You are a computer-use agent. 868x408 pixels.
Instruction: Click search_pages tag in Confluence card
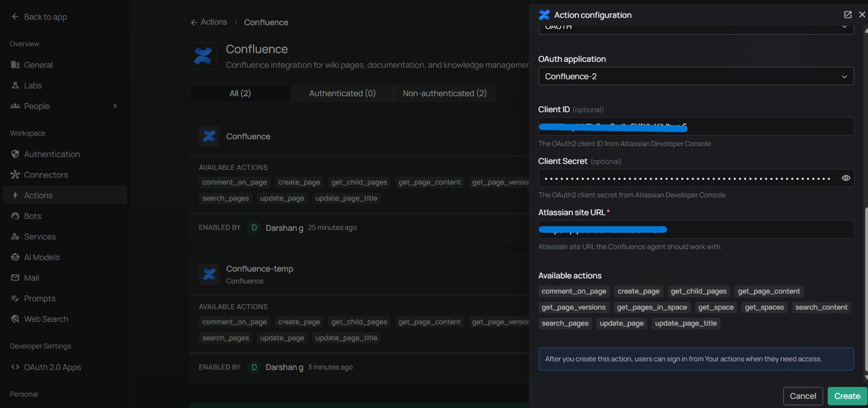point(225,198)
